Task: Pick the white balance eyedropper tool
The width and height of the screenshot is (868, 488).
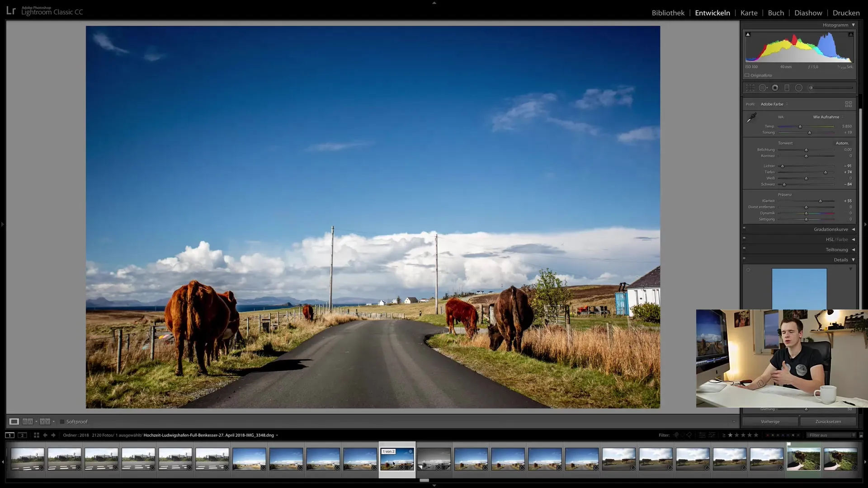Action: click(x=751, y=118)
